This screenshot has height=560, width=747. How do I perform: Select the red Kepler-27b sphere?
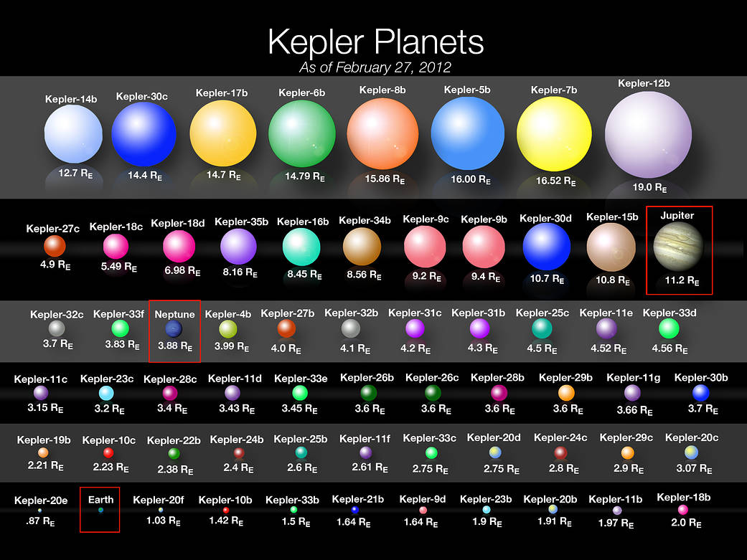[x=286, y=328]
